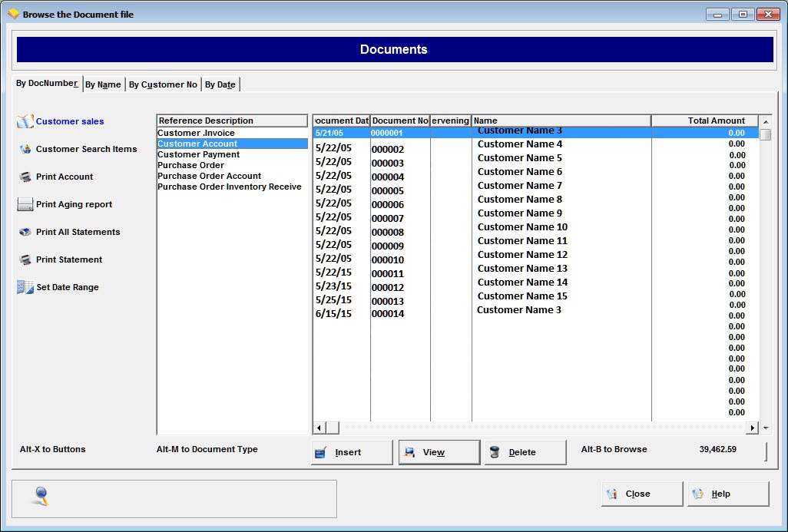Click the Print Aging report icon
This screenshot has width=788, height=532.
[25, 204]
